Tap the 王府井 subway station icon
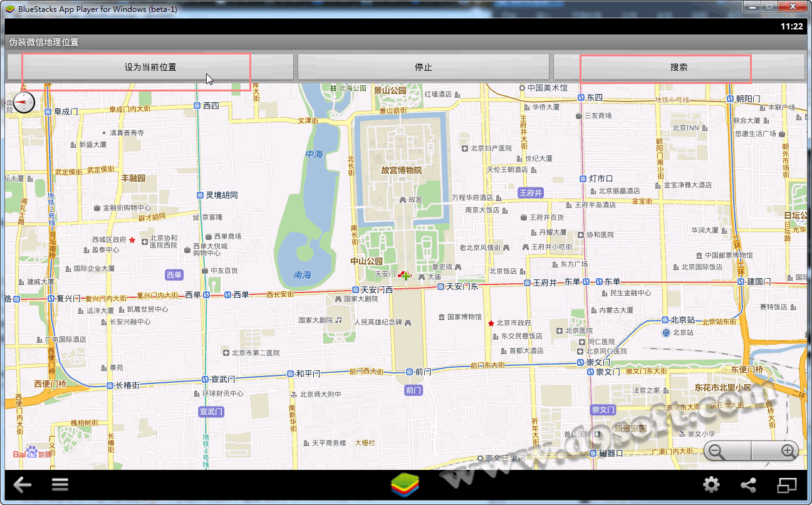 pos(528,283)
